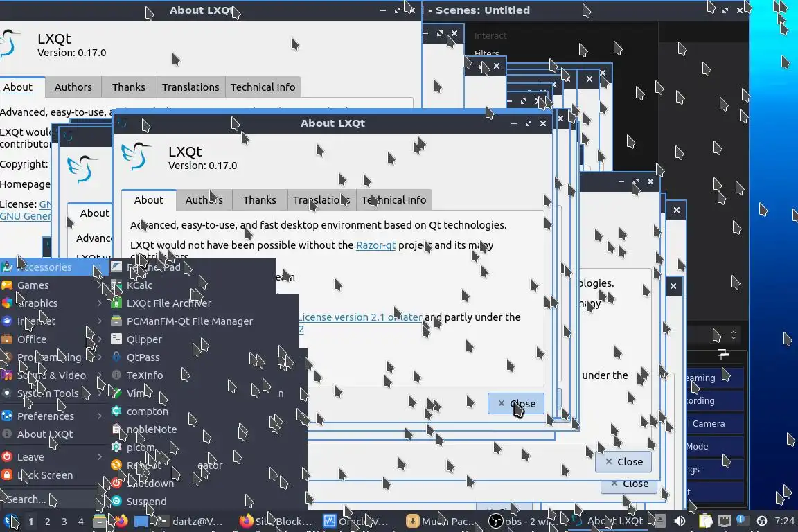Expand the Office category in the main menu
This screenshot has width=798, height=532.
(x=53, y=339)
